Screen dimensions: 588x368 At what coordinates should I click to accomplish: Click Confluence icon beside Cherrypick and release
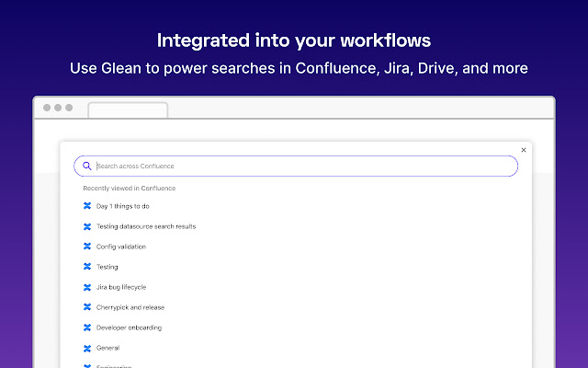(x=87, y=307)
